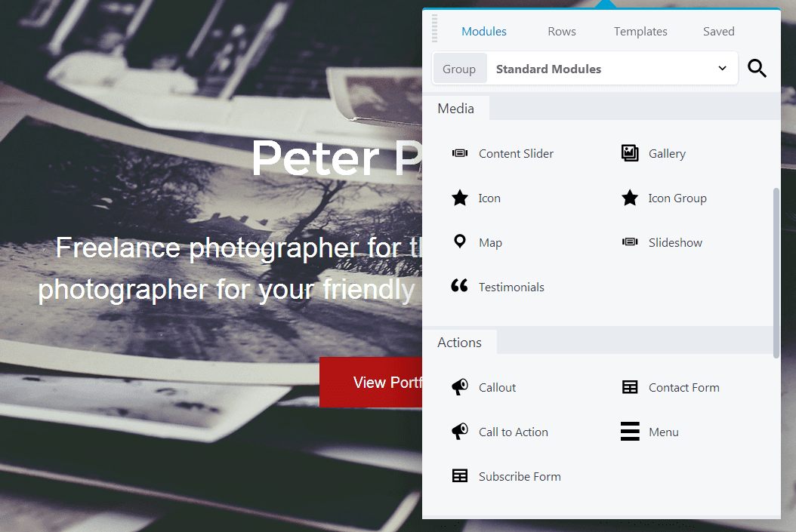The width and height of the screenshot is (796, 532).
Task: Click the Contact Form icon
Action: pyautogui.click(x=630, y=387)
